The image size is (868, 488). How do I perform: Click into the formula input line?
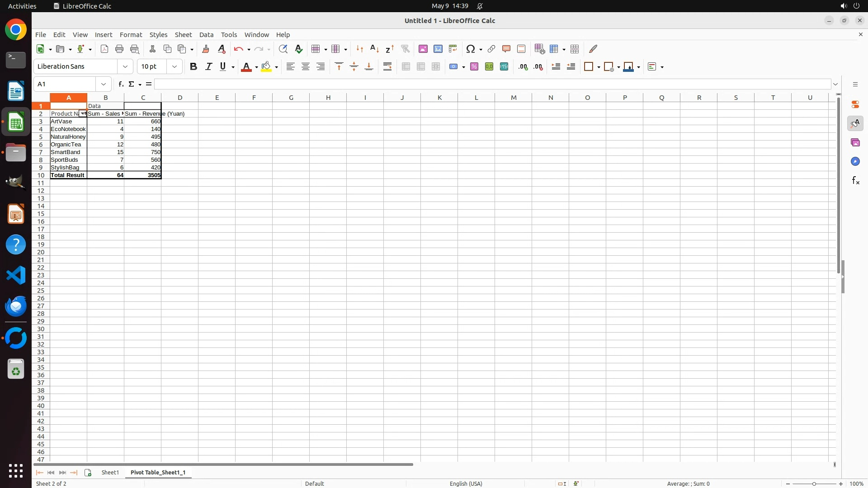tap(492, 84)
